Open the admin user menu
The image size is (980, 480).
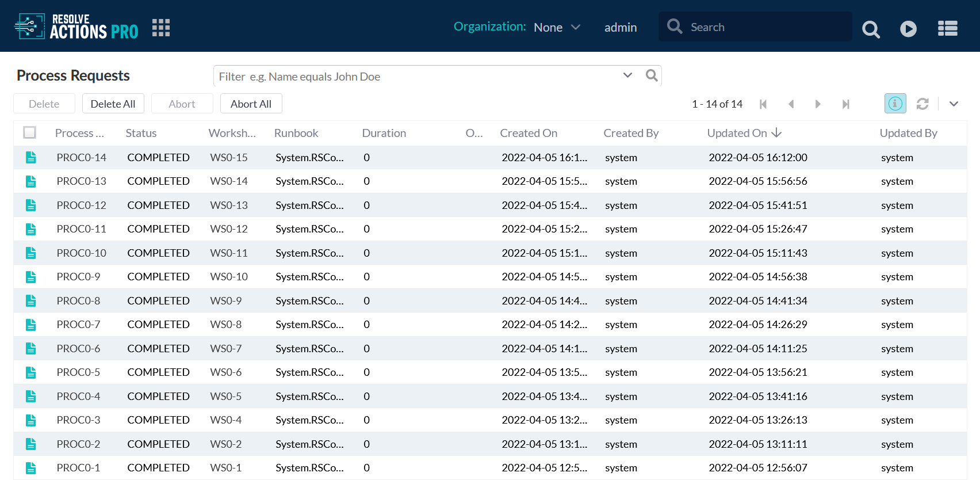(620, 27)
